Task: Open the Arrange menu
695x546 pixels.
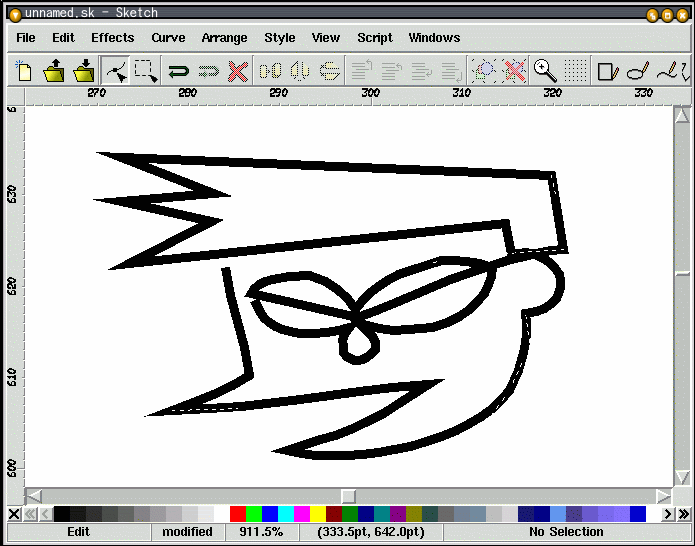Action: (x=224, y=38)
